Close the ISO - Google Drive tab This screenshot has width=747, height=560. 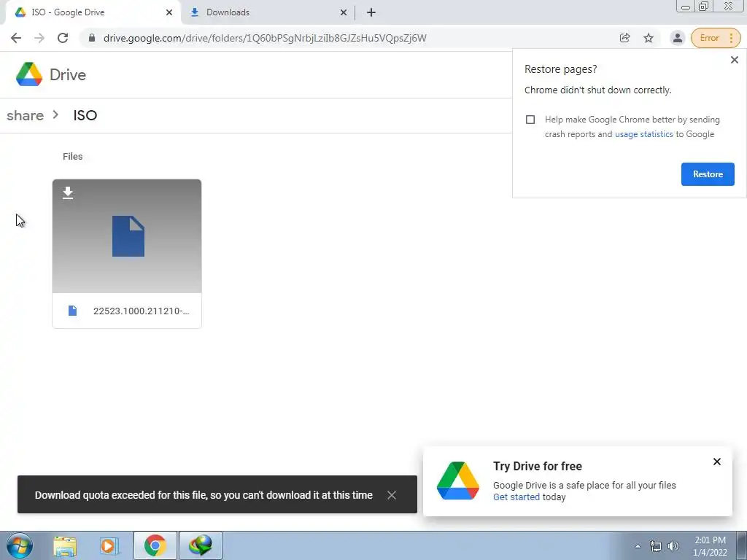pos(169,12)
